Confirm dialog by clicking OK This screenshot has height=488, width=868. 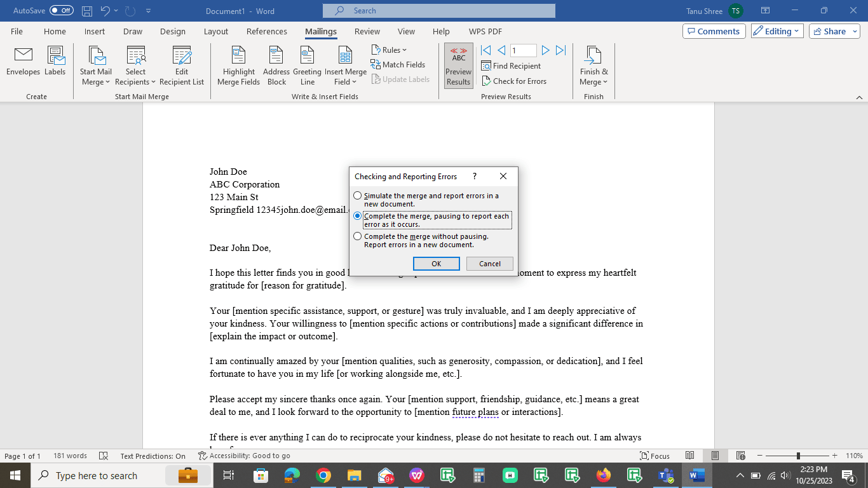[437, 263]
